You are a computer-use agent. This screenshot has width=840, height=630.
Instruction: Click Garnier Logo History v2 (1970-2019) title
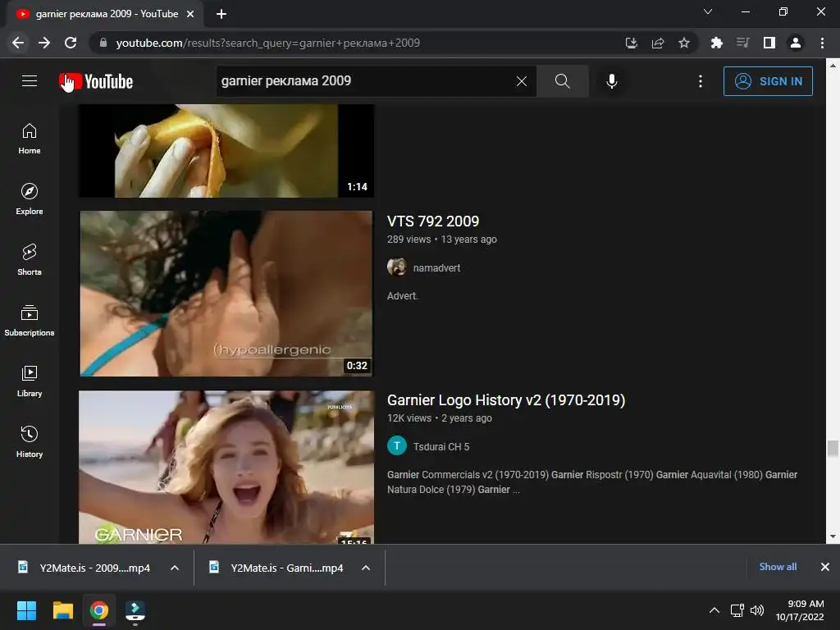coord(506,400)
